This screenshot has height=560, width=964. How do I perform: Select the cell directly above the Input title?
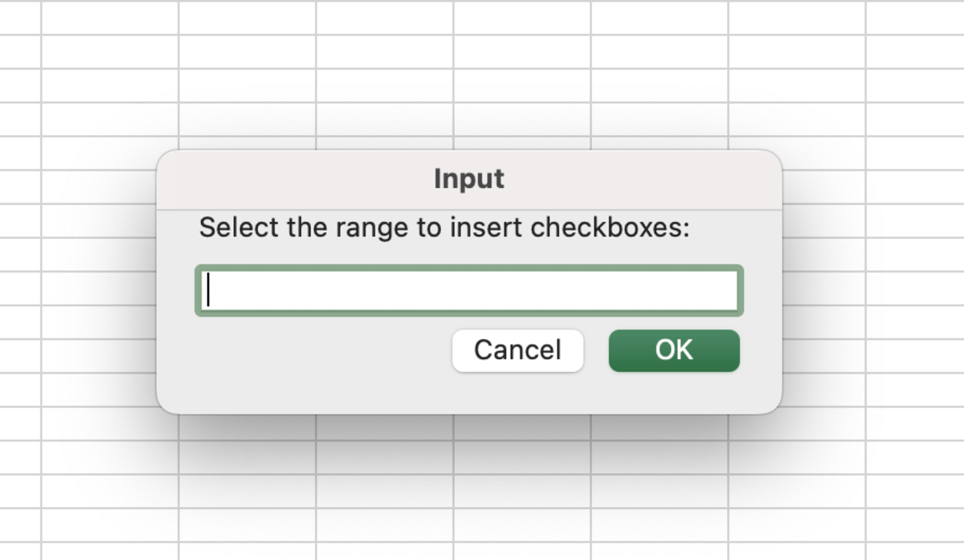pyautogui.click(x=522, y=119)
